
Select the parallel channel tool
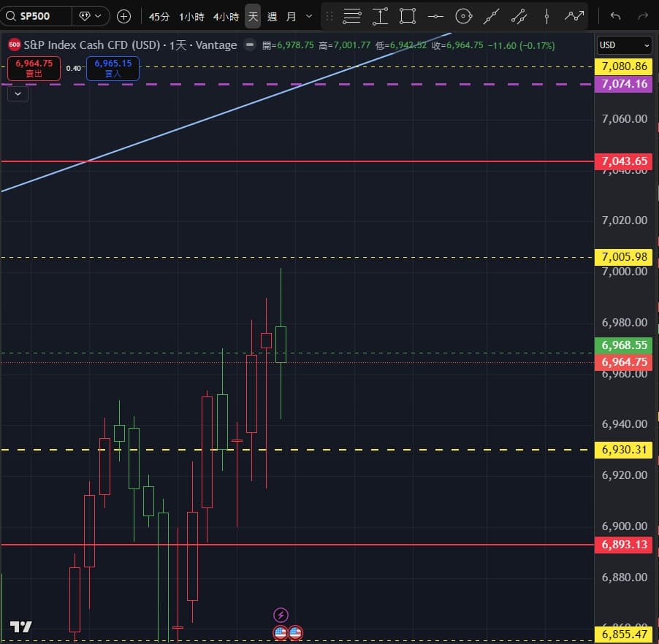[x=519, y=16]
